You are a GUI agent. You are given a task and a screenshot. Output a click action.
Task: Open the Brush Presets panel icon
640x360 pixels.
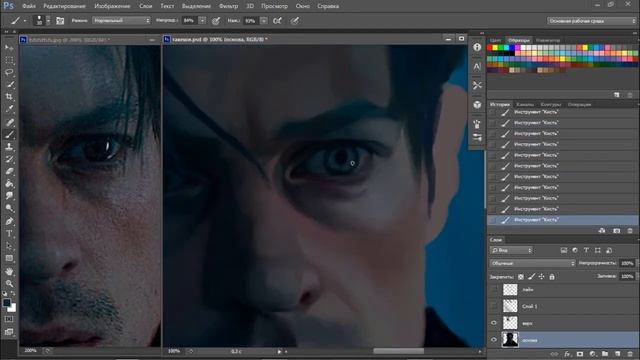[x=477, y=137]
